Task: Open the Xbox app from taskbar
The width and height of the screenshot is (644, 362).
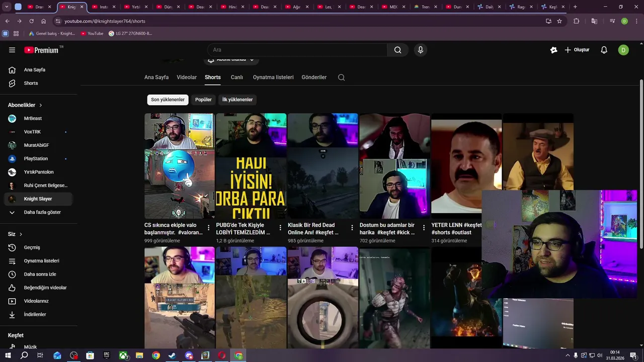Action: (123, 355)
